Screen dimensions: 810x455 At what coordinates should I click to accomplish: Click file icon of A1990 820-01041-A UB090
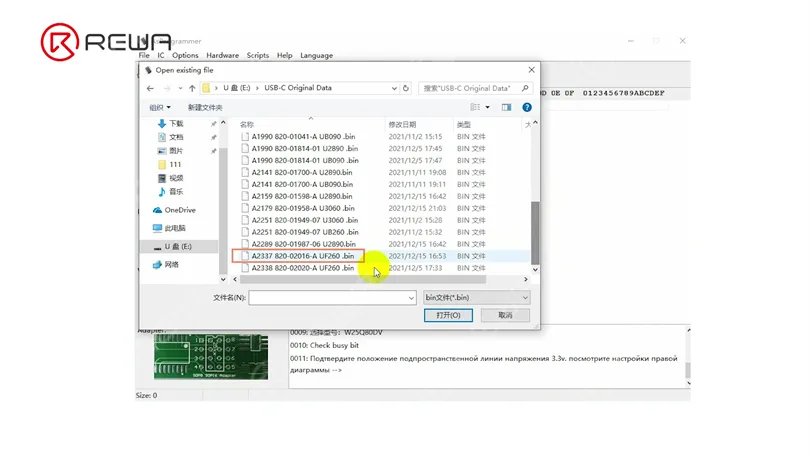(245, 137)
